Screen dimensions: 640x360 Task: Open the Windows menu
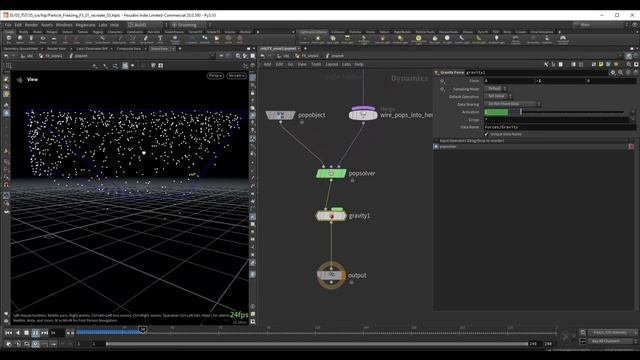(64, 25)
